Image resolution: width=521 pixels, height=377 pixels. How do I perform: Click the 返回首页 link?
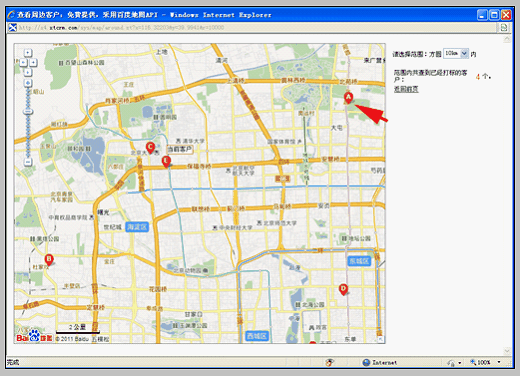point(406,89)
